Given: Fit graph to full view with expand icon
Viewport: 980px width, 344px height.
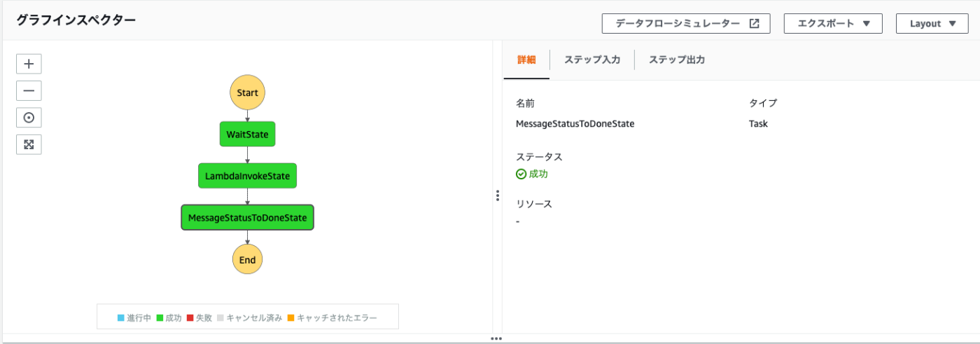Looking at the screenshot, I should tap(29, 145).
